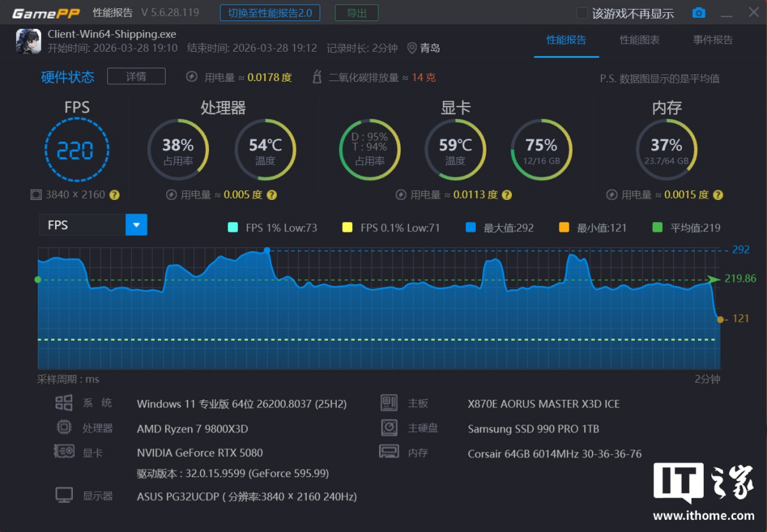Click the carbon dioxide emission icon

click(317, 77)
